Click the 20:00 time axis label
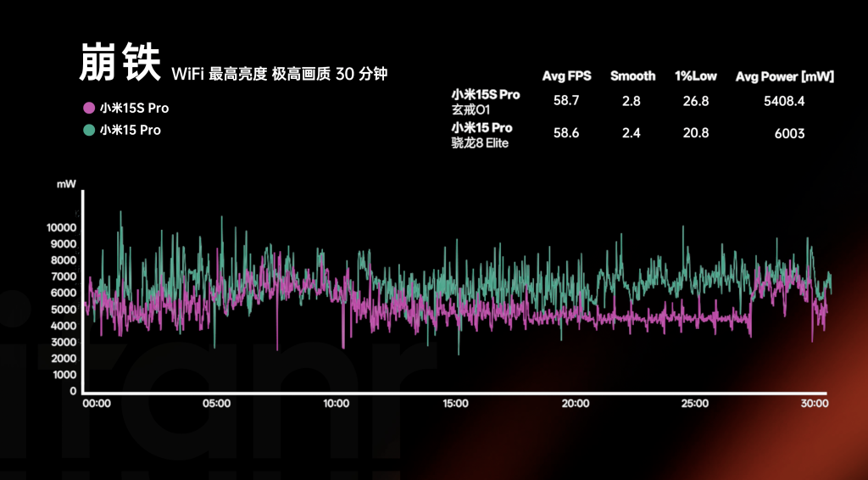 (x=576, y=404)
